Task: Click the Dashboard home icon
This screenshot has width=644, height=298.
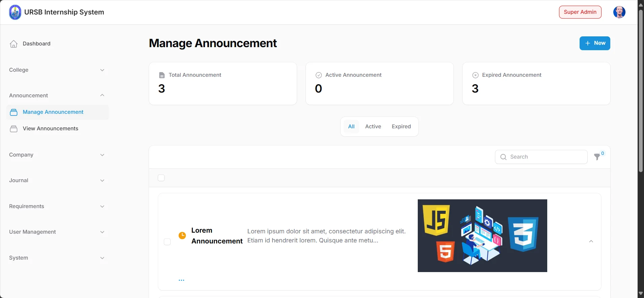Action: pos(13,44)
